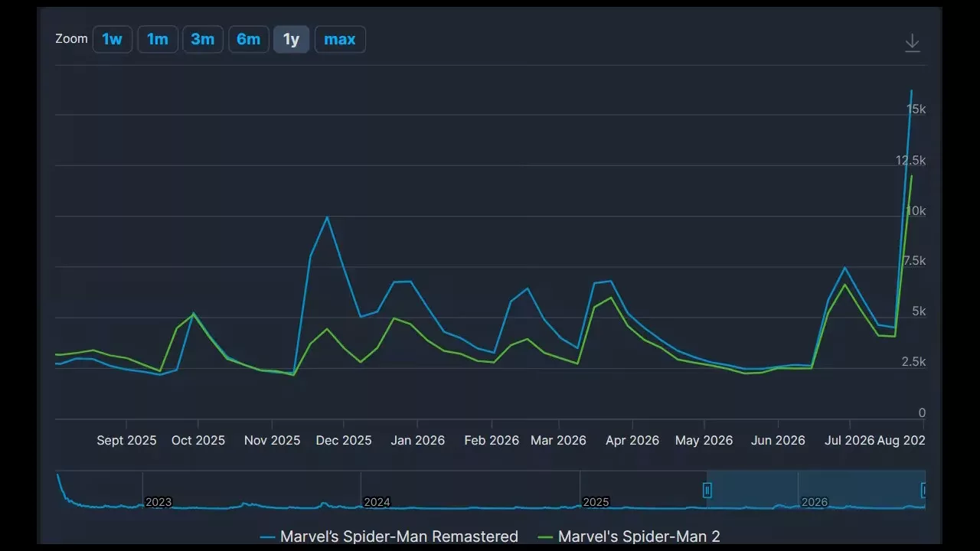Image resolution: width=980 pixels, height=551 pixels.
Task: Set chart zoom to 1w
Action: point(113,39)
